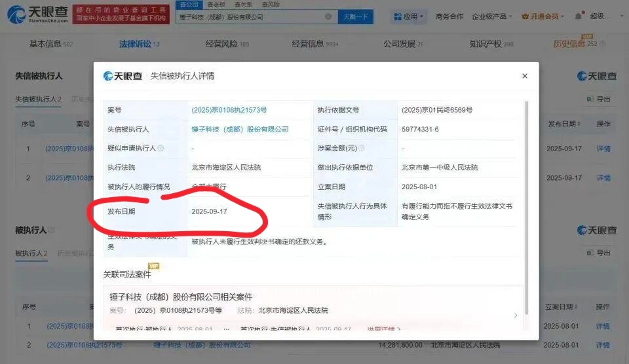Click the VIP badge near 关联司法案件
The image size is (629, 364).
click(x=153, y=266)
